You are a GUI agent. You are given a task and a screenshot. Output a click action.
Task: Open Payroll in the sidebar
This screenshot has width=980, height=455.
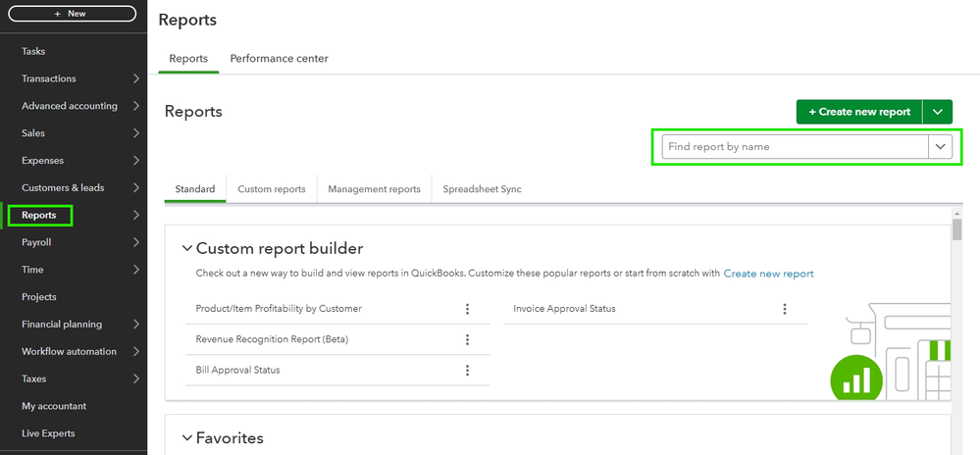point(36,242)
